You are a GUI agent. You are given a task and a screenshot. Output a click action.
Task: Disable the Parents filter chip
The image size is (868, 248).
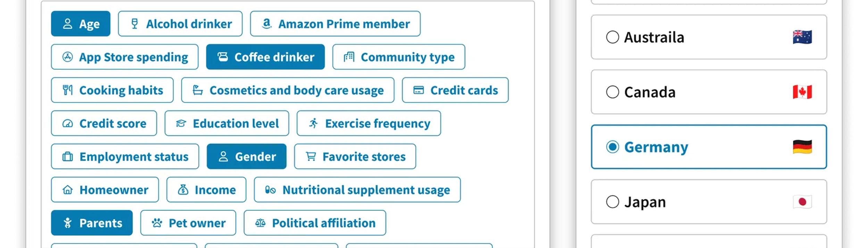(92, 223)
